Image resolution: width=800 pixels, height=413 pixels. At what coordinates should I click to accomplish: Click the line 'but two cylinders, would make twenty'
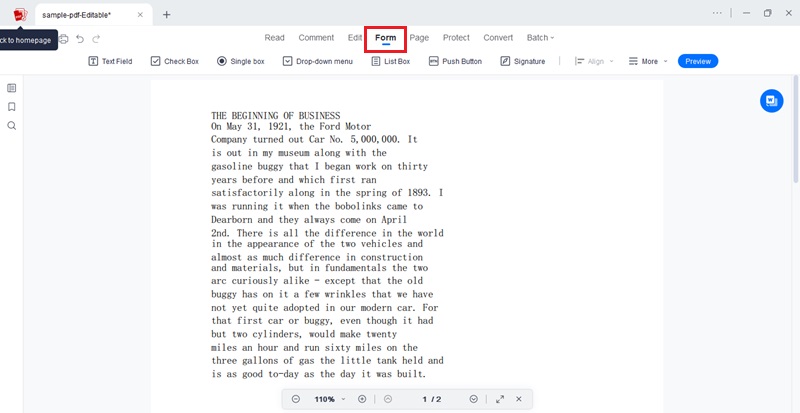(x=304, y=334)
